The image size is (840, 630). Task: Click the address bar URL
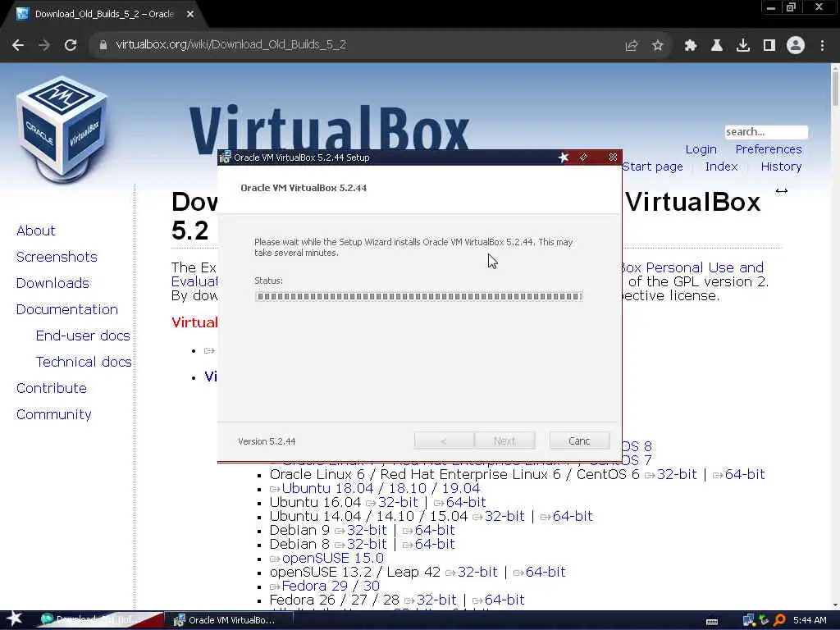click(231, 44)
